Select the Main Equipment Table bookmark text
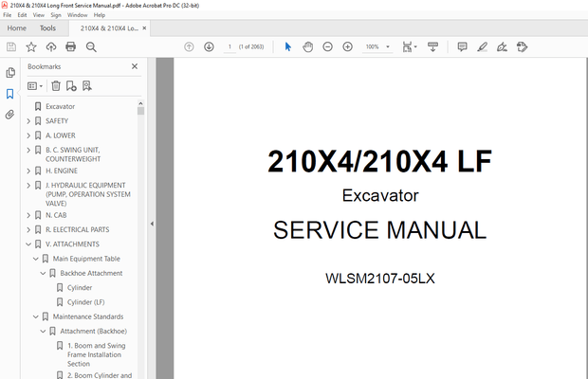 (x=86, y=259)
